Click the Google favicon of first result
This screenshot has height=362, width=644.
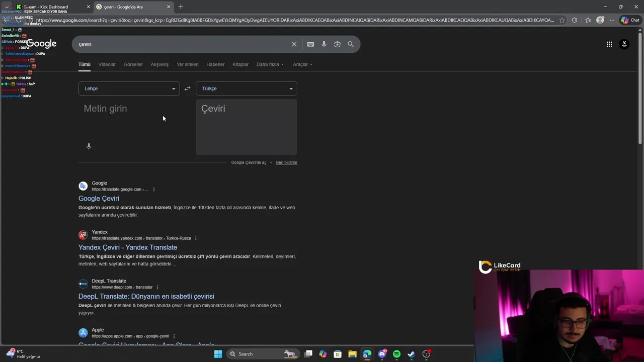click(83, 186)
